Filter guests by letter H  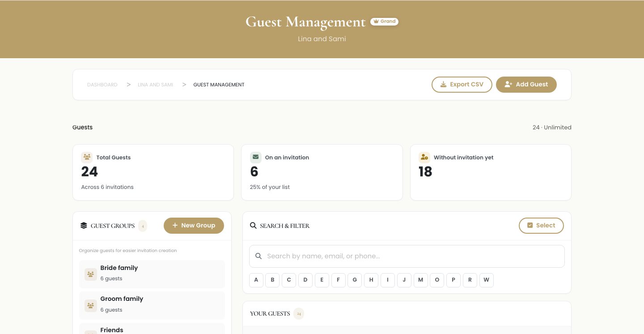pos(371,280)
